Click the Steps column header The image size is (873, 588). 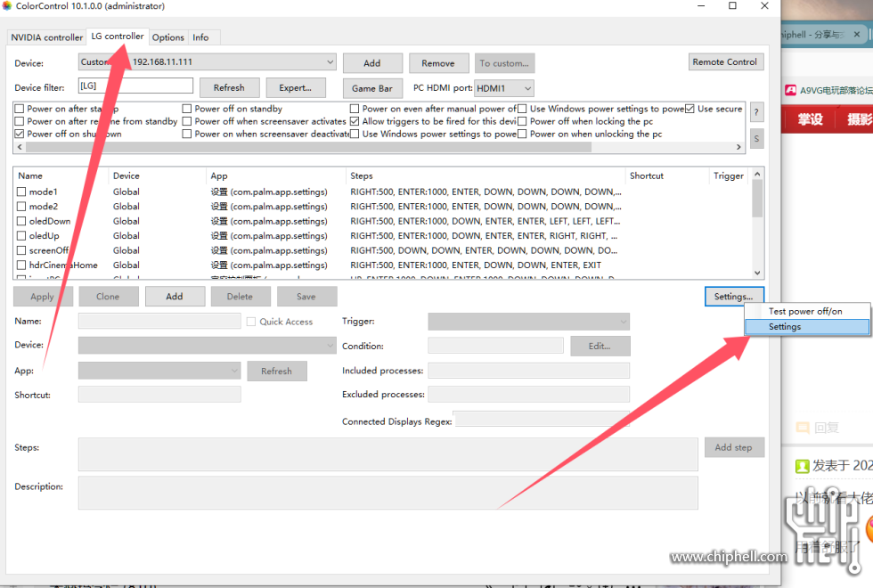click(485, 176)
